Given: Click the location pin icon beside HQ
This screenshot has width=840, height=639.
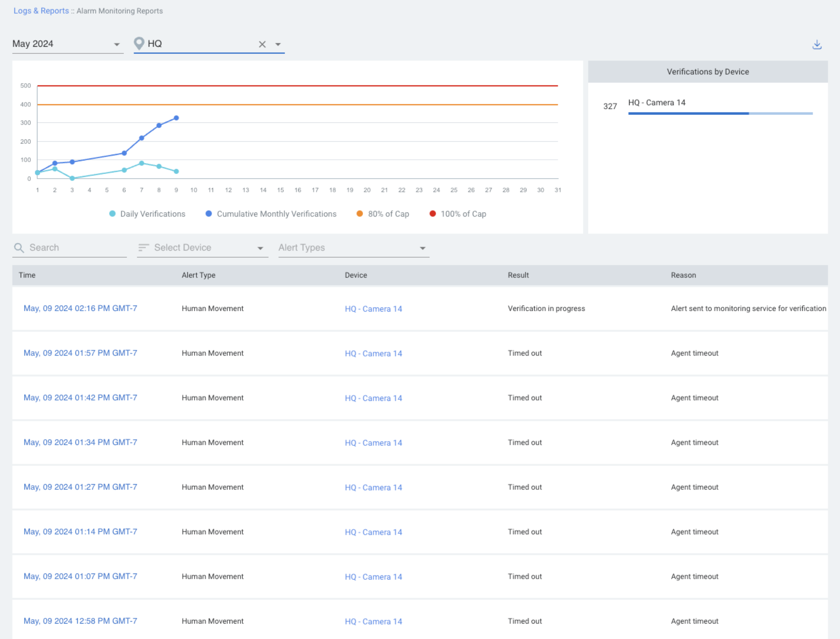Looking at the screenshot, I should pyautogui.click(x=139, y=43).
